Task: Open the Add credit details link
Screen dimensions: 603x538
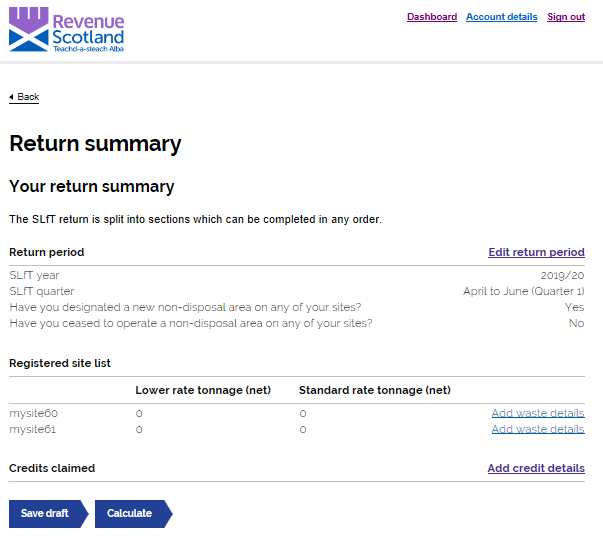Action: pos(536,468)
